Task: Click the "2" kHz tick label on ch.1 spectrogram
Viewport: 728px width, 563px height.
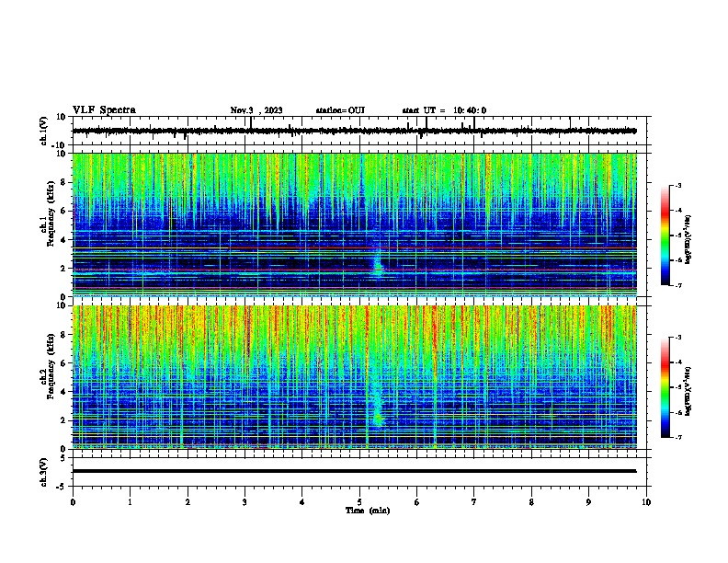Action: pyautogui.click(x=63, y=269)
